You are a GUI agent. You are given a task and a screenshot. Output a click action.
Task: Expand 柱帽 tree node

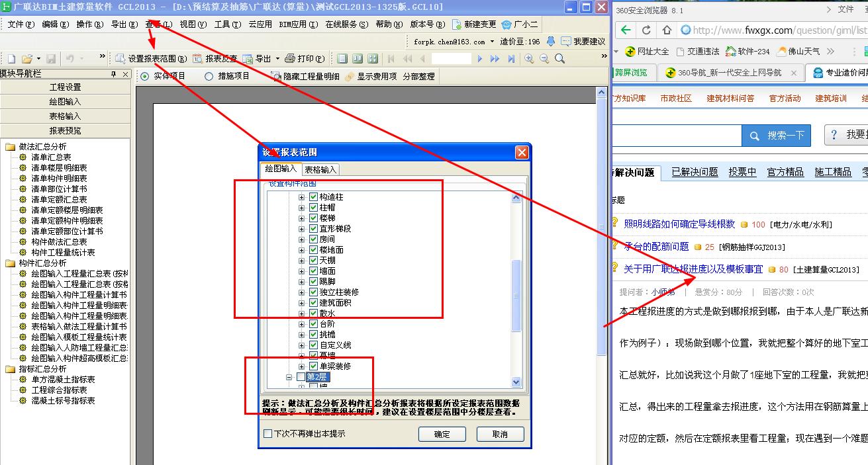click(x=302, y=208)
